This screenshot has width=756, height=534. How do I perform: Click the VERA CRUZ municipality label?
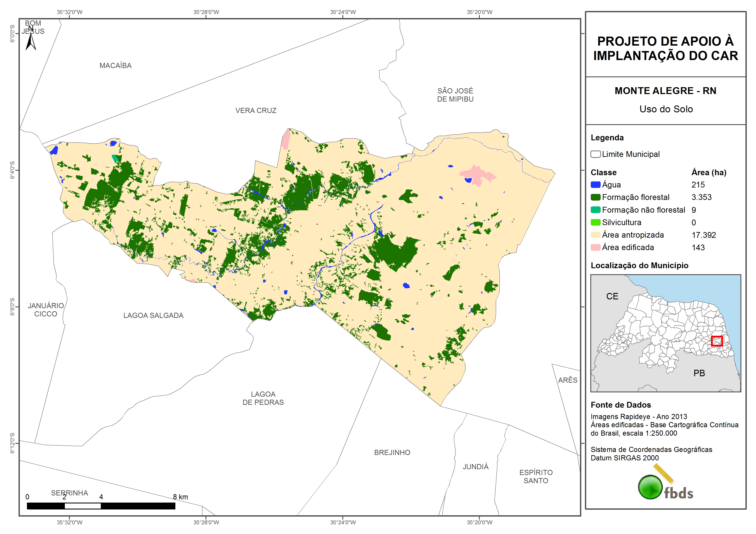click(256, 111)
